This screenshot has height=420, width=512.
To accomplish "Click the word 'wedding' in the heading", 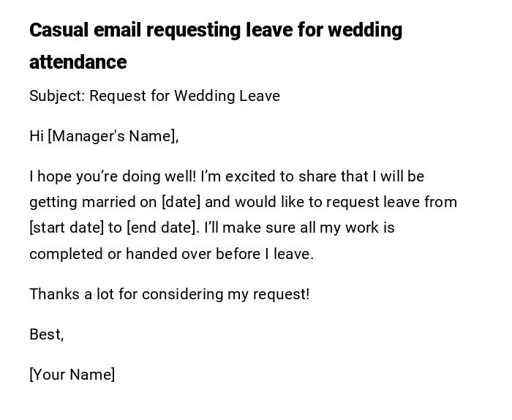I will coord(365,31).
